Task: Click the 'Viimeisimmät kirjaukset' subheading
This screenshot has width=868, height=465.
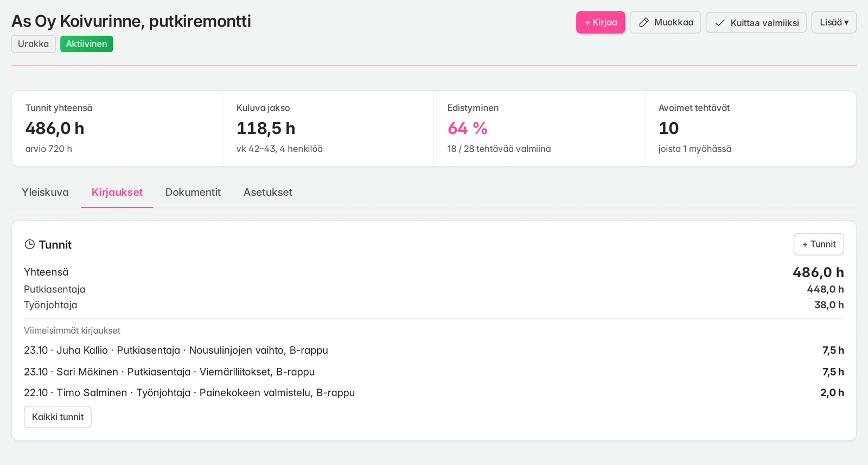Action: tap(72, 330)
